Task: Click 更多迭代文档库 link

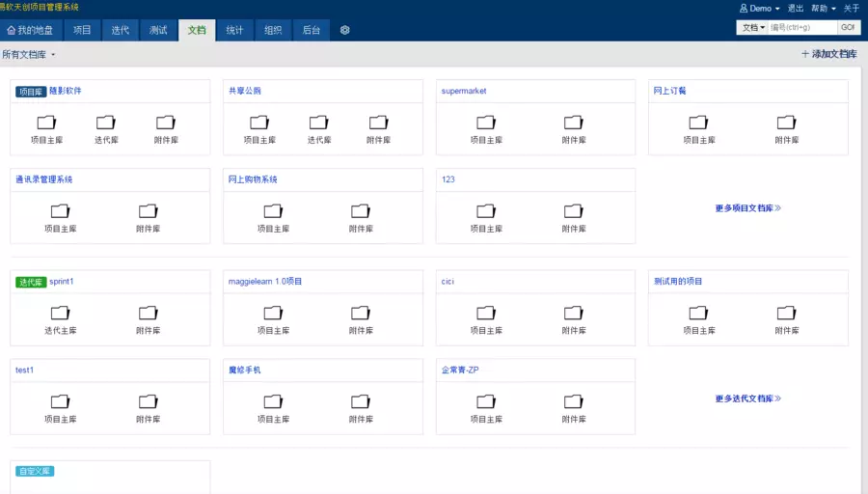Action: [x=747, y=398]
